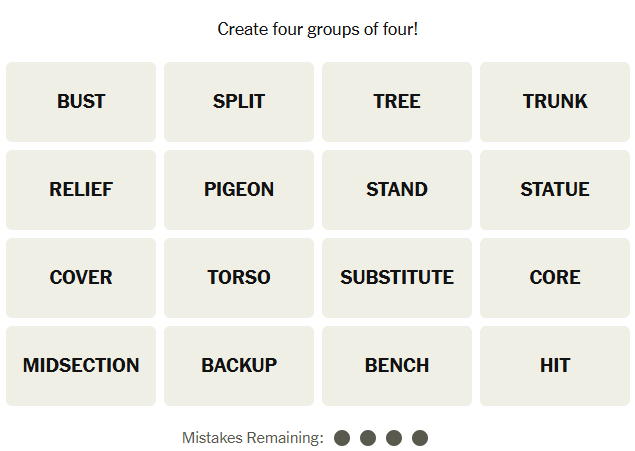Select the SPLIT word tile

(239, 102)
